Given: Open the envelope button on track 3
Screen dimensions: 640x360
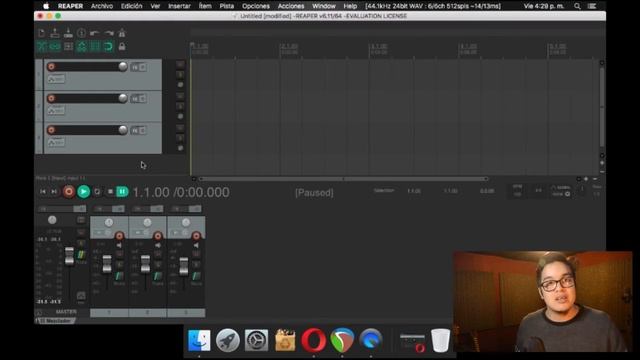Looking at the screenshot, I should [56, 142].
